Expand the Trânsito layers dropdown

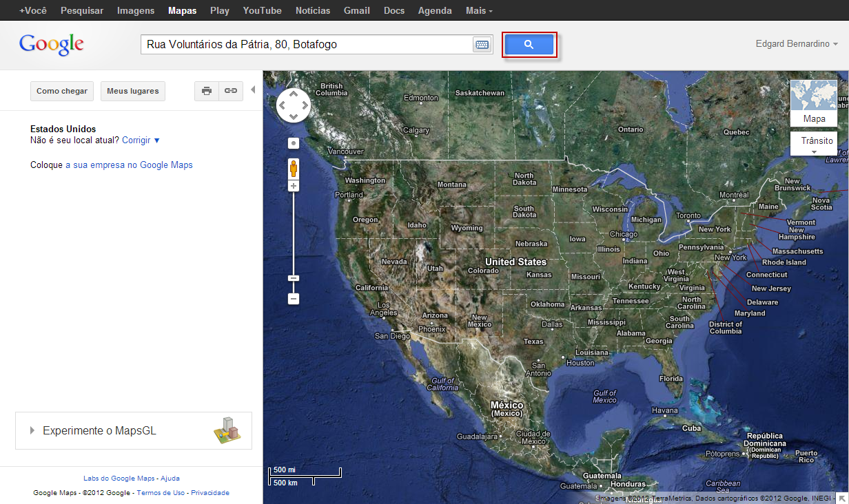(x=814, y=144)
